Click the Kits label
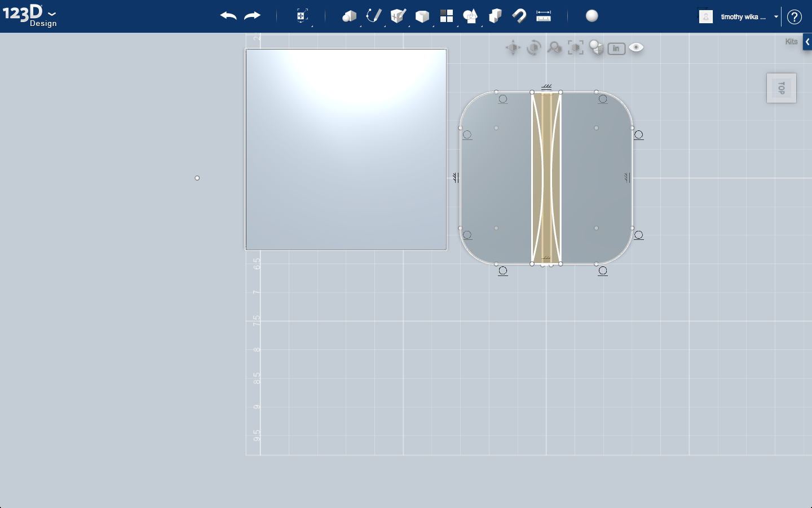The image size is (812, 508). pyautogui.click(x=792, y=42)
